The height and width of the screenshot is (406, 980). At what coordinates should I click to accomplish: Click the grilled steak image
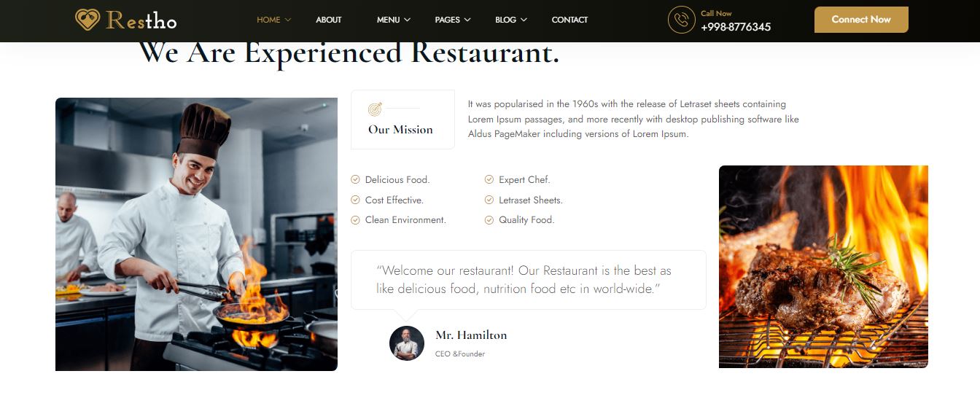pos(823,267)
